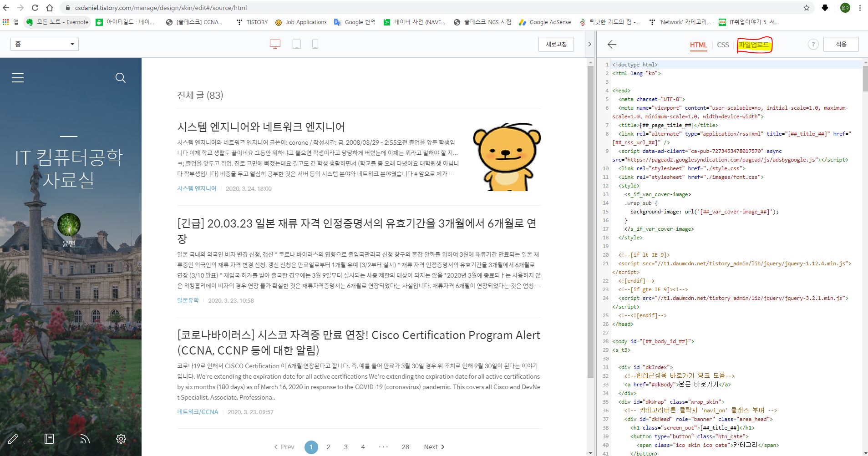Click the code editor vertical scrollbar
This screenshot has height=456, width=868.
[x=865, y=79]
